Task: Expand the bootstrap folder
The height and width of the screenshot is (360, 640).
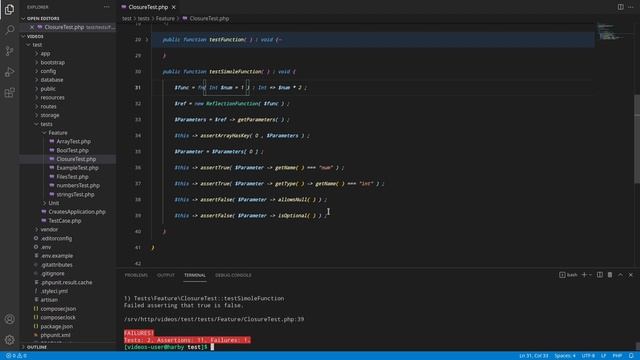Action: pos(52,62)
